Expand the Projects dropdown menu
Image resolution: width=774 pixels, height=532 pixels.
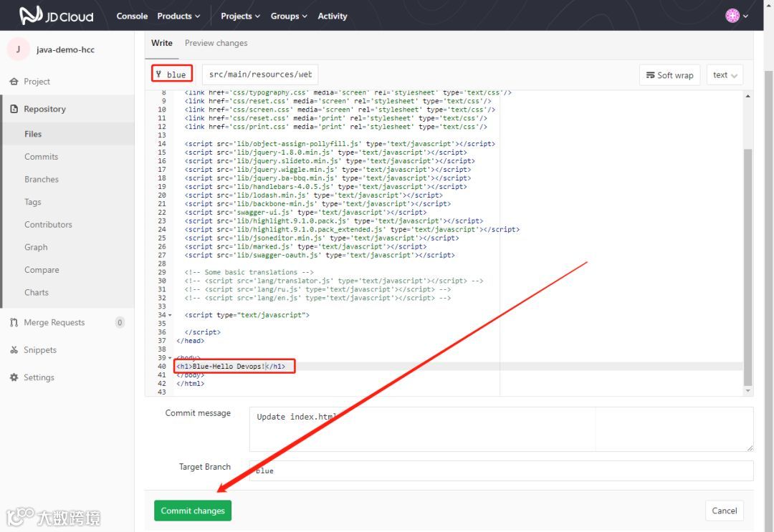pyautogui.click(x=240, y=16)
